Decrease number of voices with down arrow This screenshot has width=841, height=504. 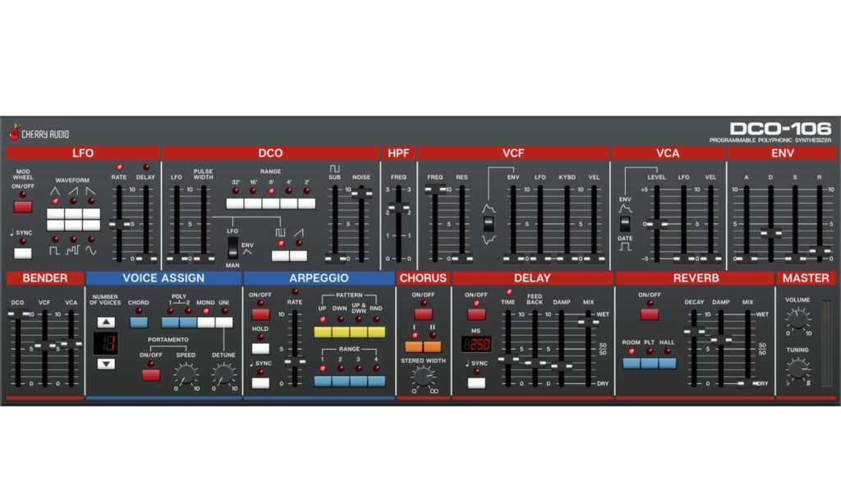click(x=106, y=364)
